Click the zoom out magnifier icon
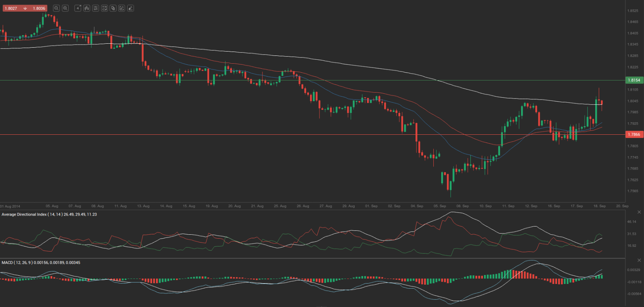 pyautogui.click(x=56, y=8)
